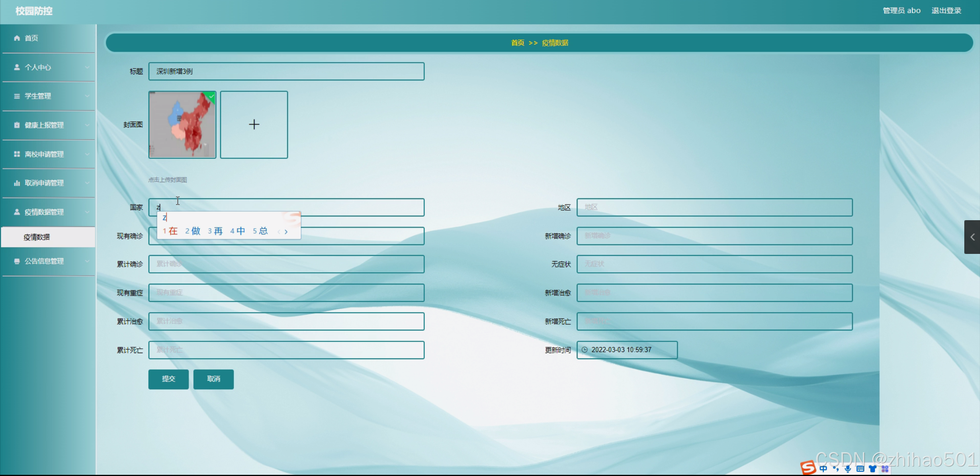Toggle Chinese/English mode 中 indicator
This screenshot has width=980, height=476.
tap(823, 469)
